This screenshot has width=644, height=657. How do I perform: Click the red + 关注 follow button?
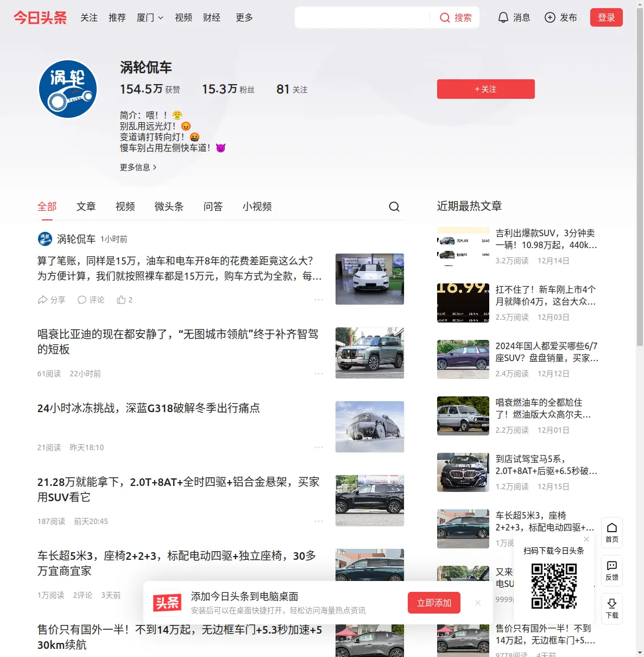click(486, 89)
